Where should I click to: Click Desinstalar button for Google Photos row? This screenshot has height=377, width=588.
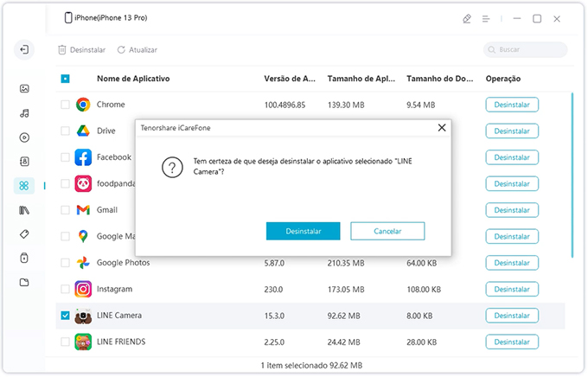click(512, 263)
